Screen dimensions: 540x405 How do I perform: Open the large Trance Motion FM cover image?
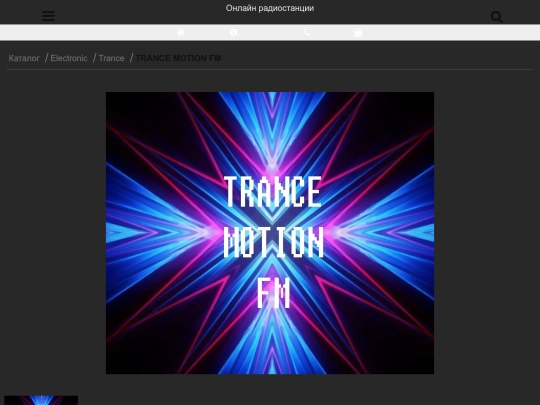click(270, 233)
